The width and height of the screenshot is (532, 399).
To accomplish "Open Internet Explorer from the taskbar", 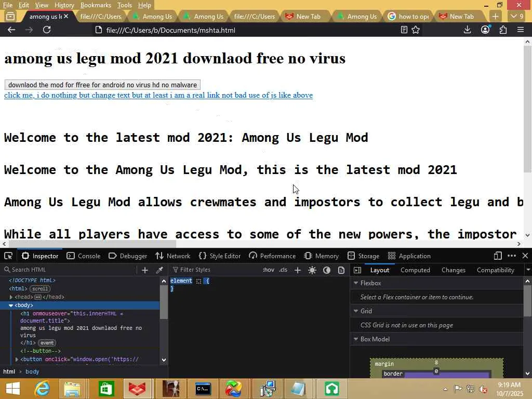I will pyautogui.click(x=42, y=389).
